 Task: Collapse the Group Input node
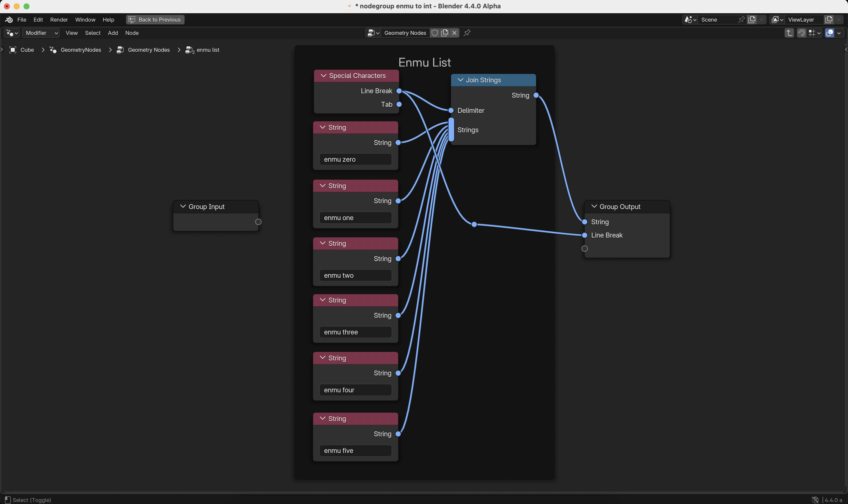[183, 207]
